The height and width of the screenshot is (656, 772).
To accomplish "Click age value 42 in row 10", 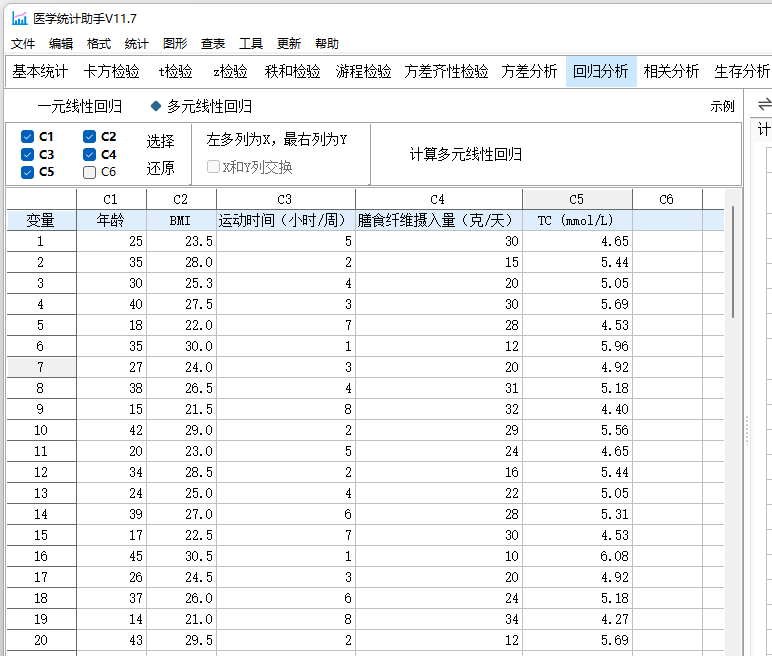I will [111, 430].
